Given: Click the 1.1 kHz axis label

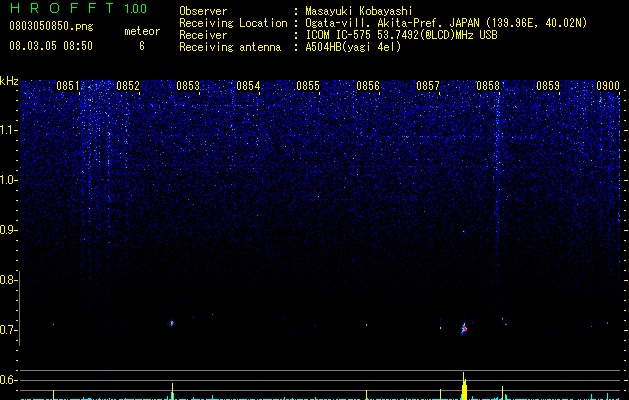Looking at the screenshot, I should pos(8,130).
